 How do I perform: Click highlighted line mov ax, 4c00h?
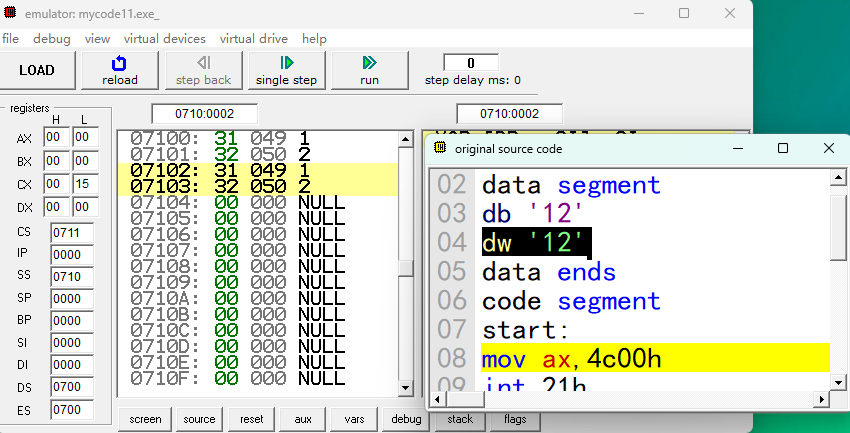[655, 358]
